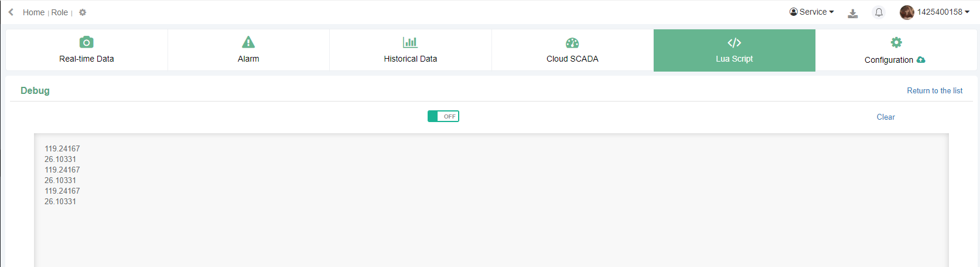Open the notification bell
The height and width of the screenshot is (267, 980).
[879, 12]
